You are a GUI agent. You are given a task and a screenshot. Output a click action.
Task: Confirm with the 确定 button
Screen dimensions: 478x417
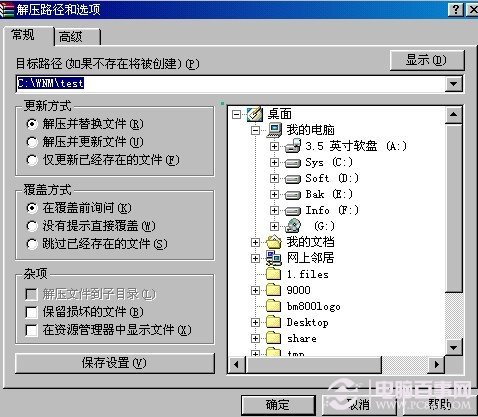coord(278,405)
